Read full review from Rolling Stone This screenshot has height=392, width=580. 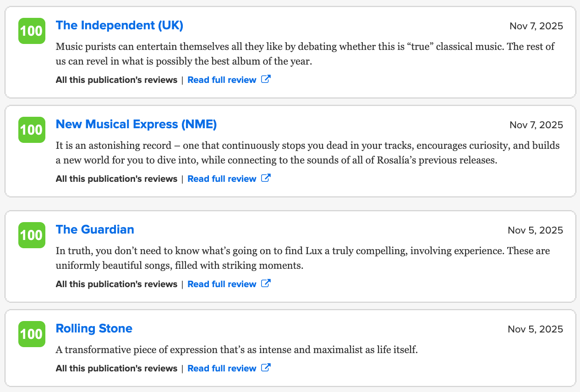222,369
